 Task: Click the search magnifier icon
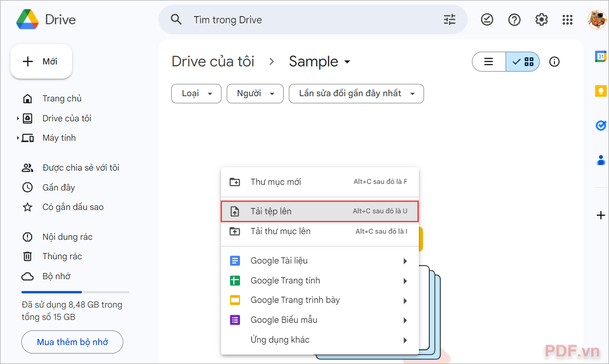pos(176,19)
